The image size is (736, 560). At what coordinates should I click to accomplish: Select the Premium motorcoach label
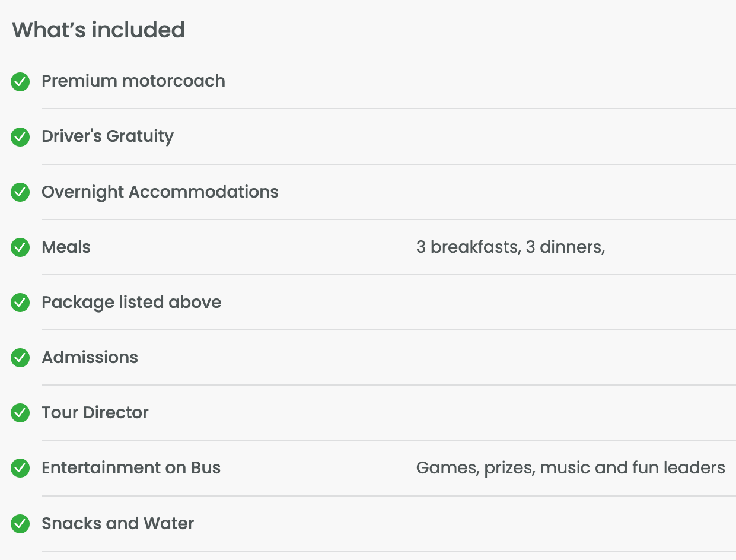click(x=133, y=81)
